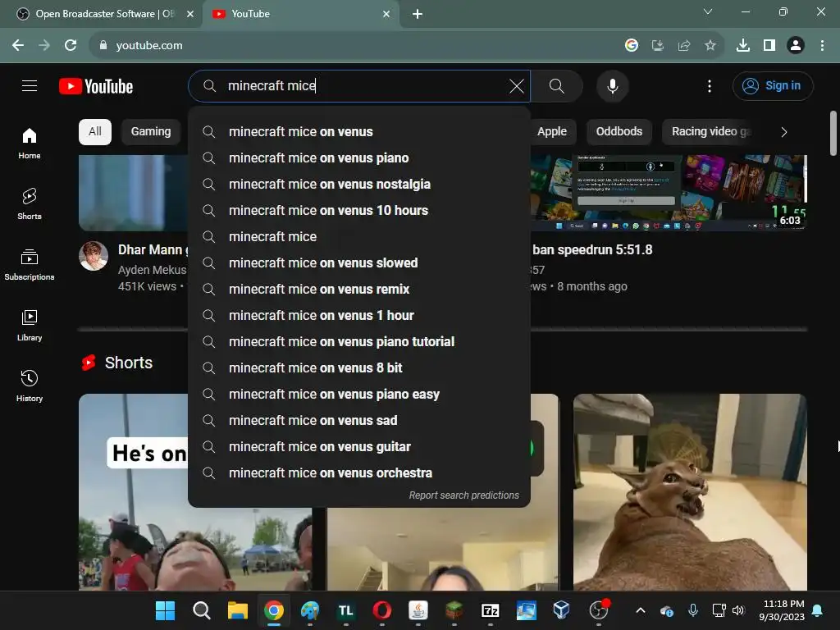Screen dimensions: 840x630
Task: Open Chrome profile avatar
Action: click(796, 46)
